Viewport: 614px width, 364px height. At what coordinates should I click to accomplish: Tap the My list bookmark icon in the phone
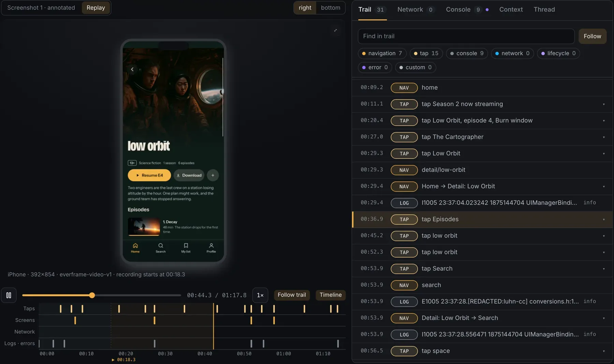click(x=186, y=248)
